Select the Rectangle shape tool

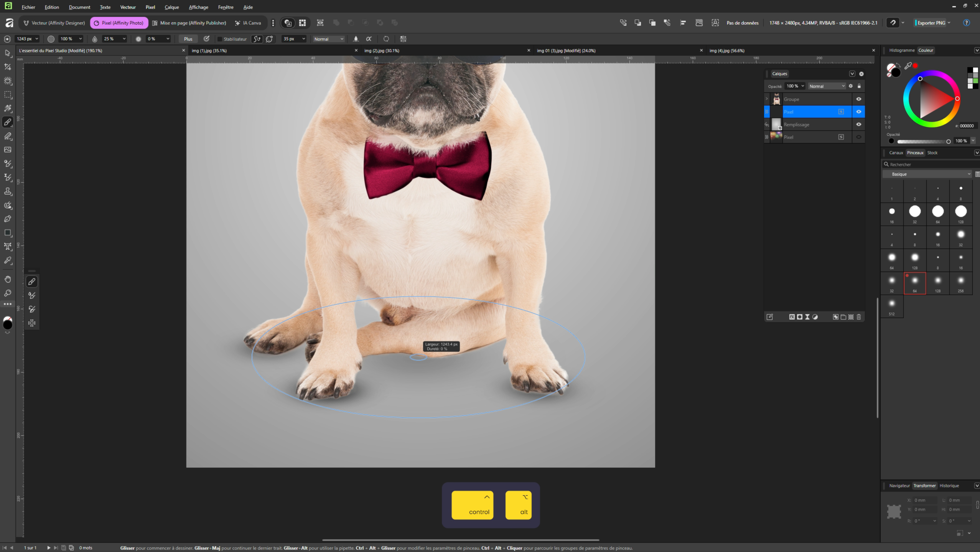[x=8, y=233]
